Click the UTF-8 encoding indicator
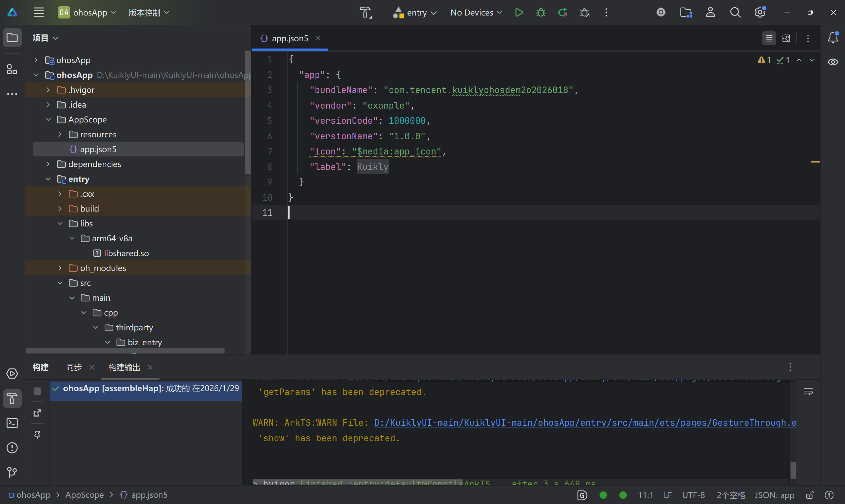 coord(693,495)
